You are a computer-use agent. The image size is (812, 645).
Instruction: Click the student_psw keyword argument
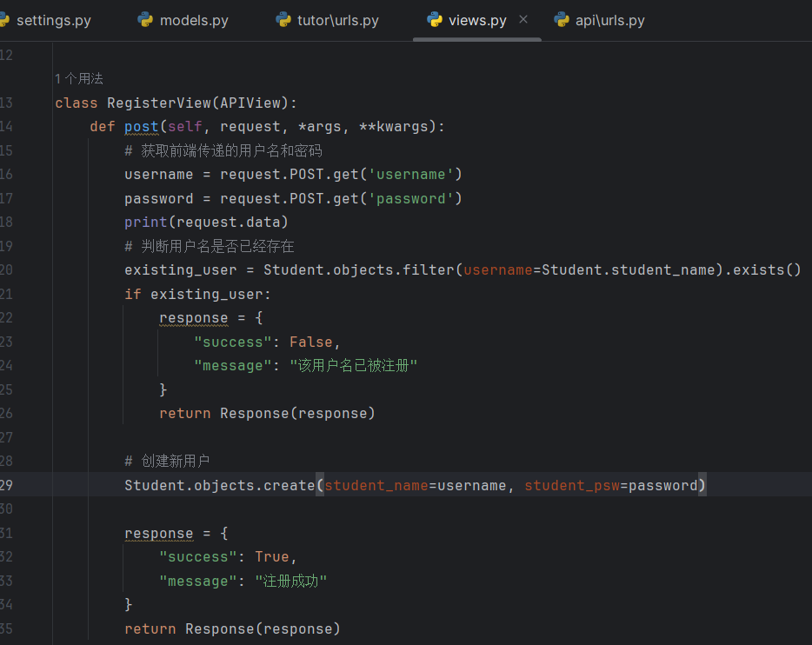point(571,485)
